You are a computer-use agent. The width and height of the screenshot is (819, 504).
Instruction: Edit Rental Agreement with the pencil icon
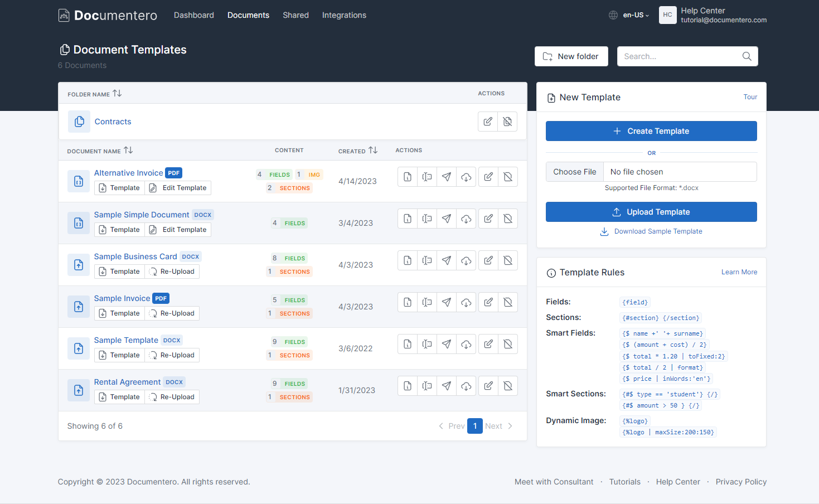[x=488, y=385]
